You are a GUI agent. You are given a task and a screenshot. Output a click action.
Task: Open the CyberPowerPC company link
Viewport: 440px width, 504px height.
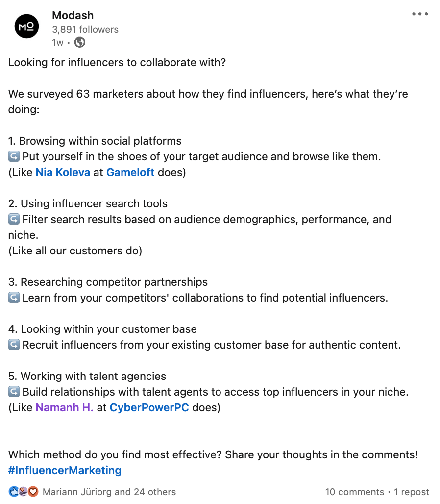click(149, 407)
